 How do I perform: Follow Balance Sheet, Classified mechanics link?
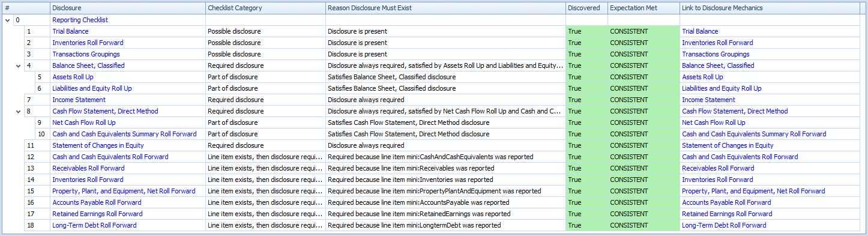click(718, 65)
